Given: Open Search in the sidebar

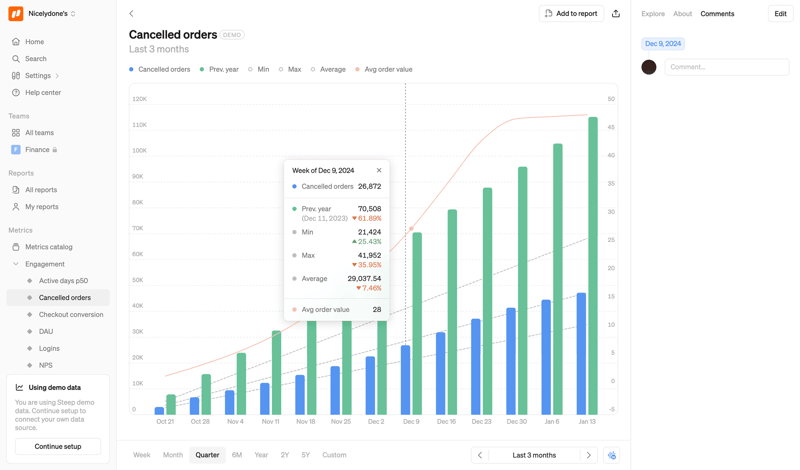Looking at the screenshot, I should tap(35, 59).
